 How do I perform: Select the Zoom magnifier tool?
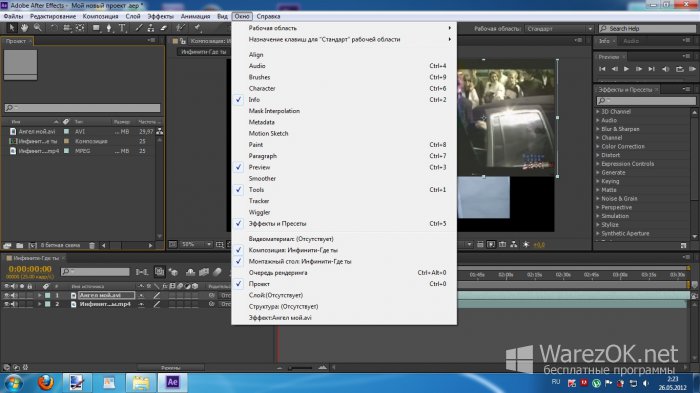click(38, 28)
